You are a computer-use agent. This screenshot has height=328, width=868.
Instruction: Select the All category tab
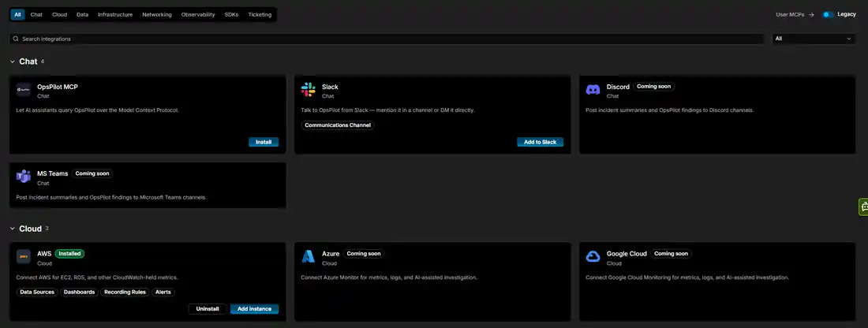17,14
